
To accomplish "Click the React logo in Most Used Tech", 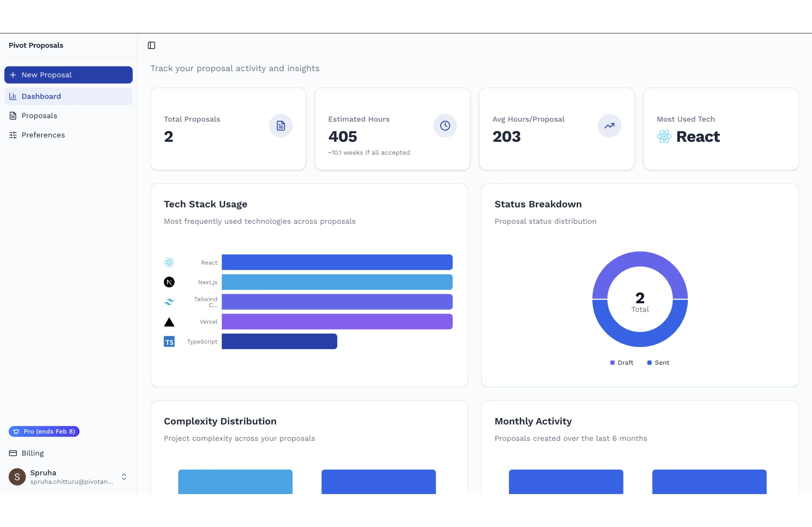I will pos(664,137).
